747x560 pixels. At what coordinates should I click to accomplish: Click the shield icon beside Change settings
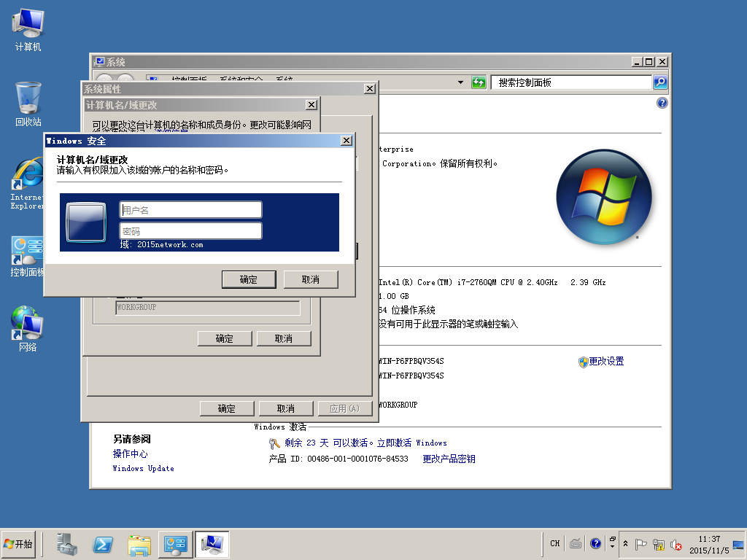point(583,362)
